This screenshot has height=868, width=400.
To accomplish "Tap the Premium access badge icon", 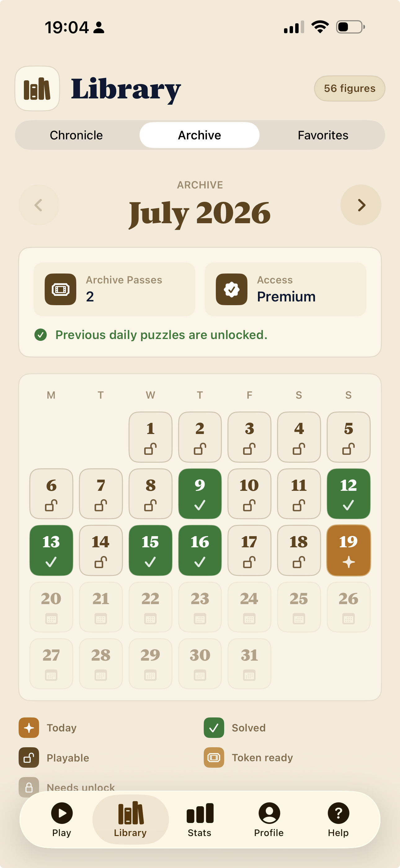I will [x=232, y=289].
